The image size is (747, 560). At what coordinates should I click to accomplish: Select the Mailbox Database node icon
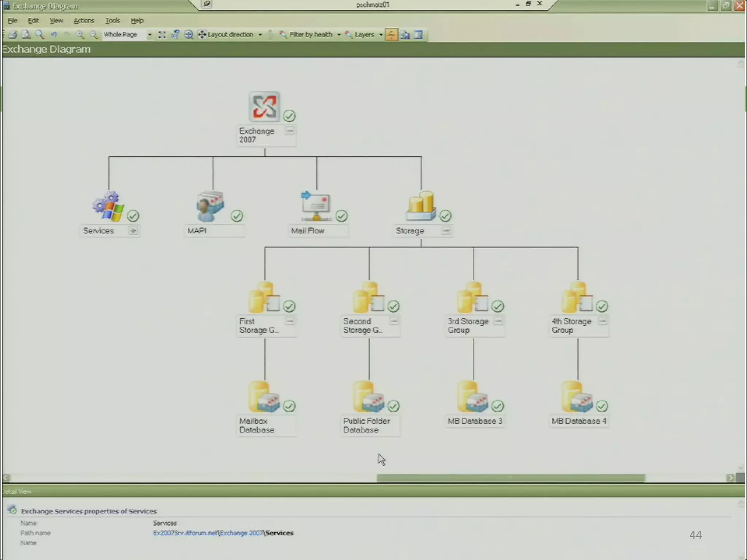click(264, 397)
